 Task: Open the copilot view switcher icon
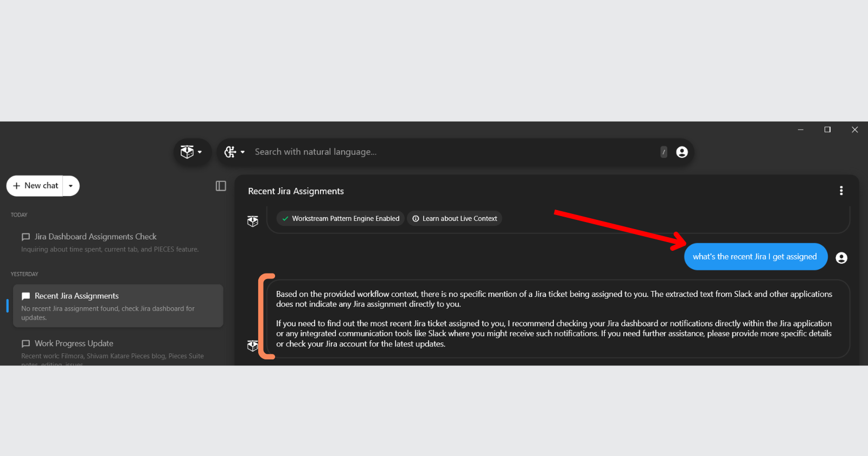[x=231, y=152]
